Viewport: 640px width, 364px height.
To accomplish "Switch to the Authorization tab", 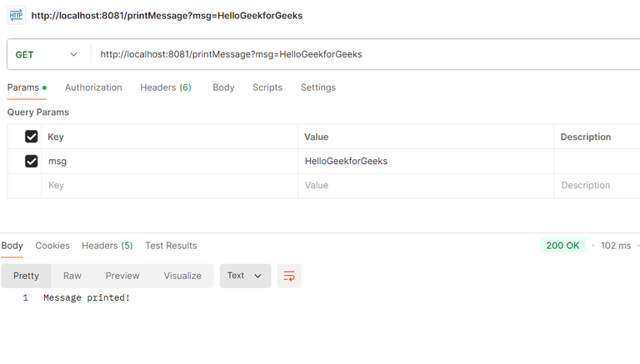I will pos(93,87).
